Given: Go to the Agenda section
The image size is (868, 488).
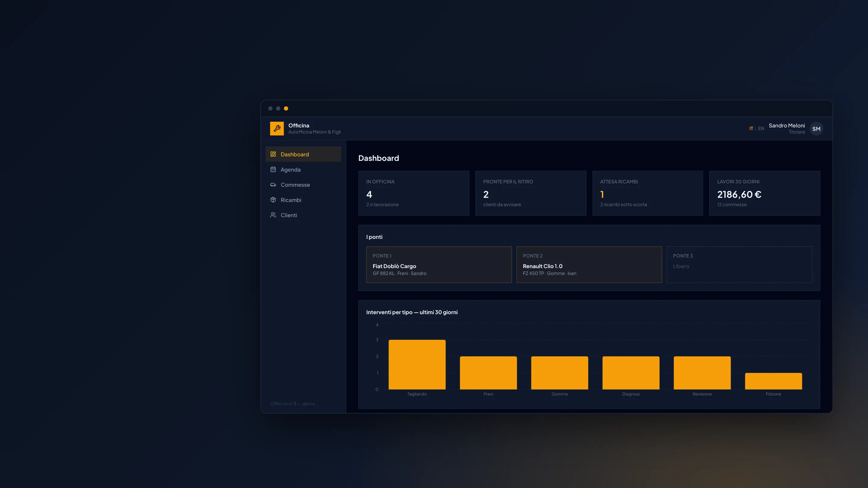Looking at the screenshot, I should tap(303, 169).
